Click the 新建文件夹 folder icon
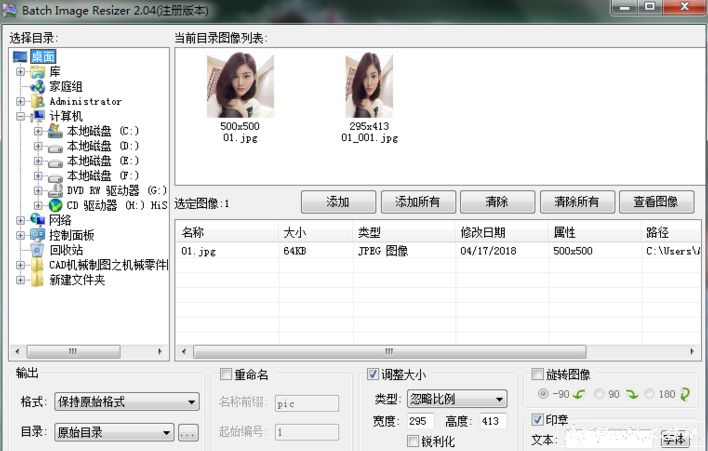The width and height of the screenshot is (708, 451). [38, 280]
